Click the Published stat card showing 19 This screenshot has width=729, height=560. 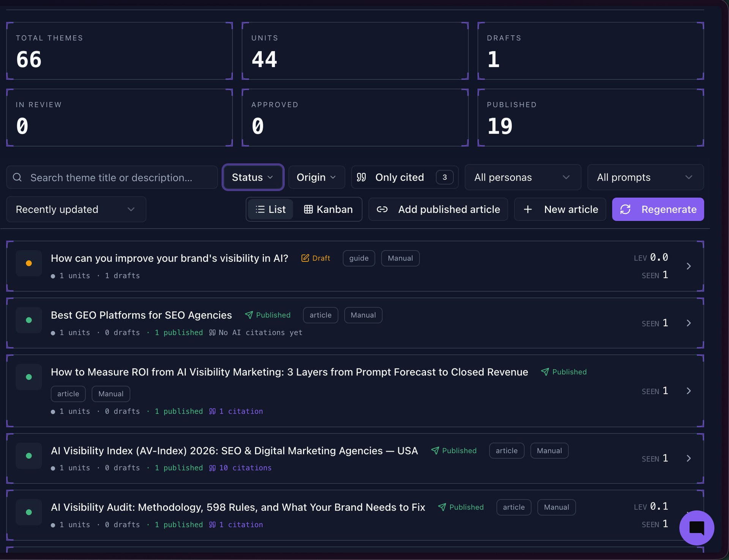591,118
